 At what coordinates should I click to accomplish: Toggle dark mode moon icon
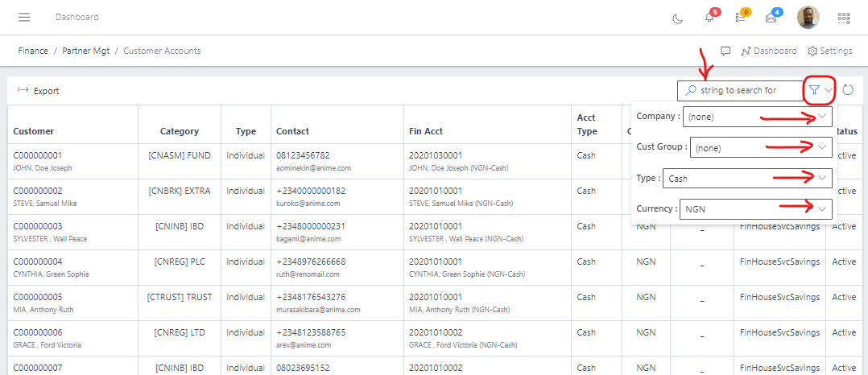(677, 19)
